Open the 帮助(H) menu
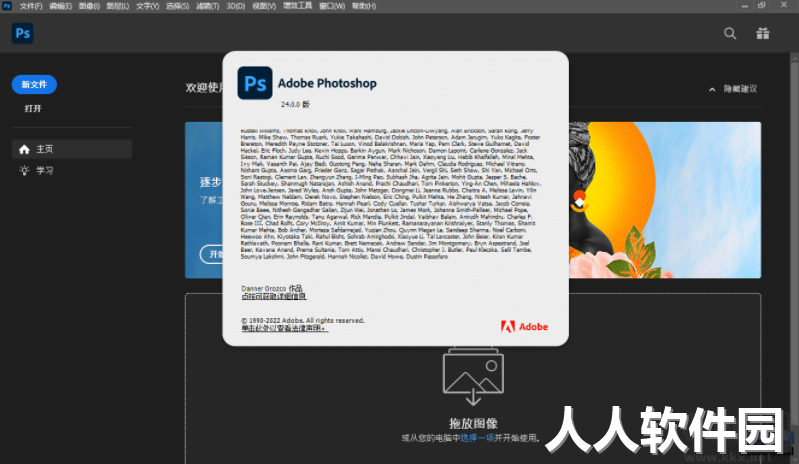The image size is (799, 464). (364, 6)
